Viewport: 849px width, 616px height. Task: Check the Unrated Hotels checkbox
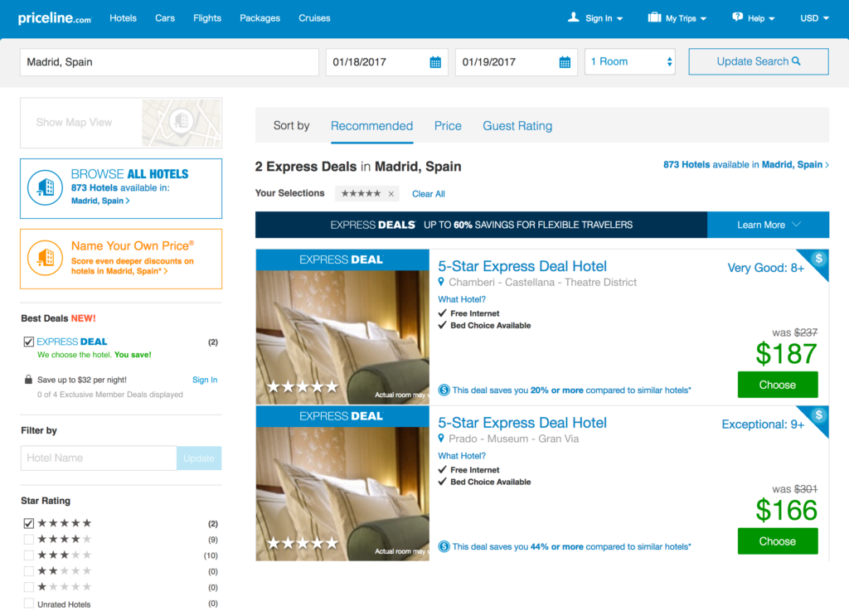click(29, 603)
